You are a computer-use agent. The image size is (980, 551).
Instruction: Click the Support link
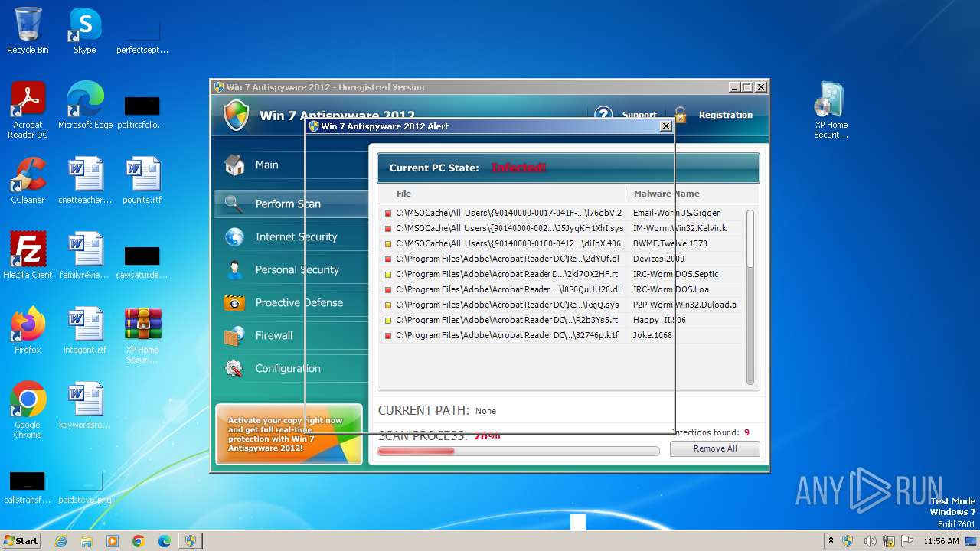(x=639, y=115)
